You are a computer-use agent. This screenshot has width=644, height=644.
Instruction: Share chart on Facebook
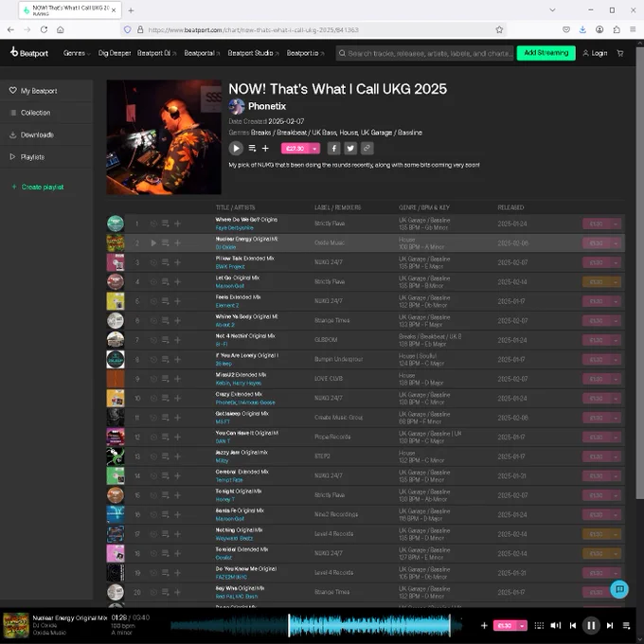coord(333,149)
